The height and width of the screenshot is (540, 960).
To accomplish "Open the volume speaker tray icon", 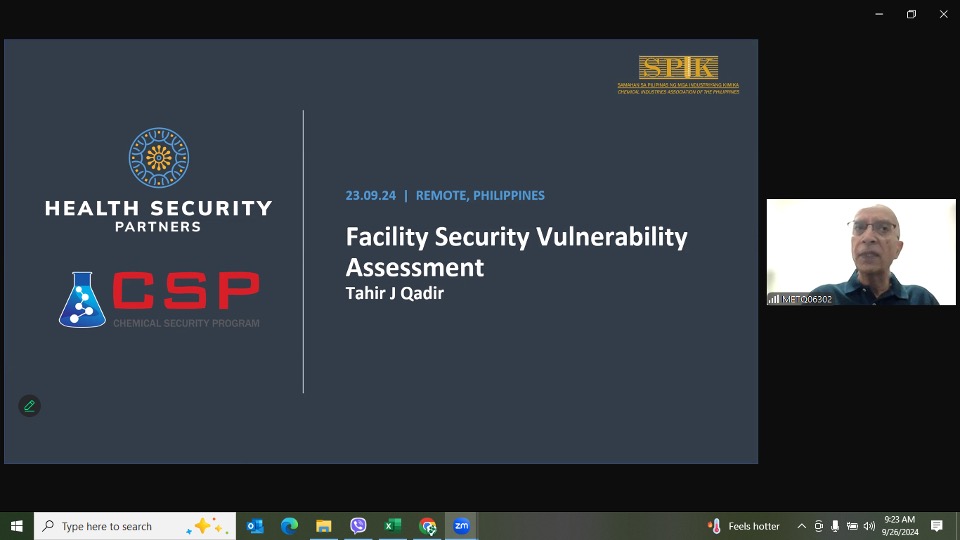I will (x=869, y=526).
